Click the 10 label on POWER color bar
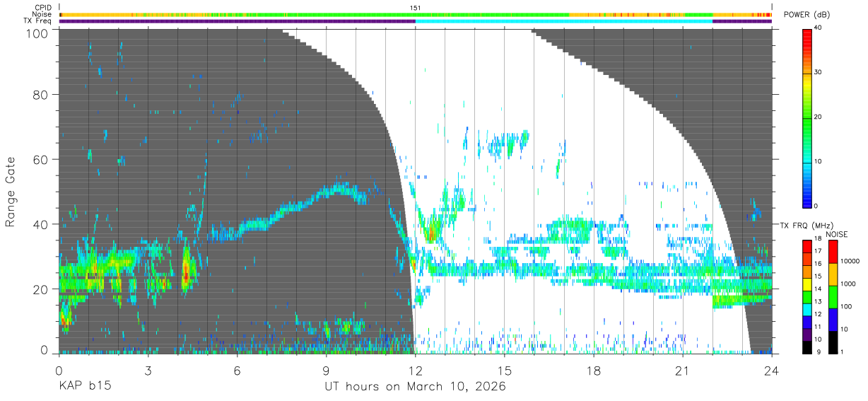868x401 pixels. tap(818, 161)
